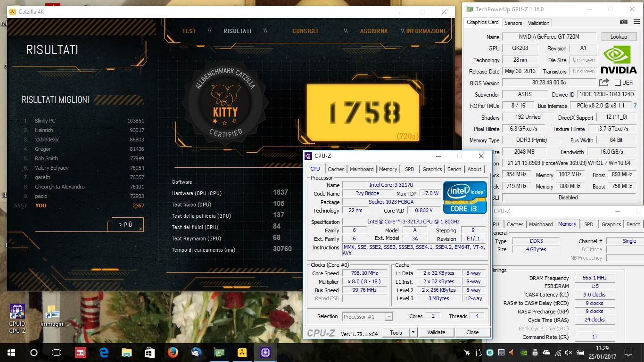Click the airplane mode tray icon
This screenshot has height=362, width=644.
pos(467,352)
